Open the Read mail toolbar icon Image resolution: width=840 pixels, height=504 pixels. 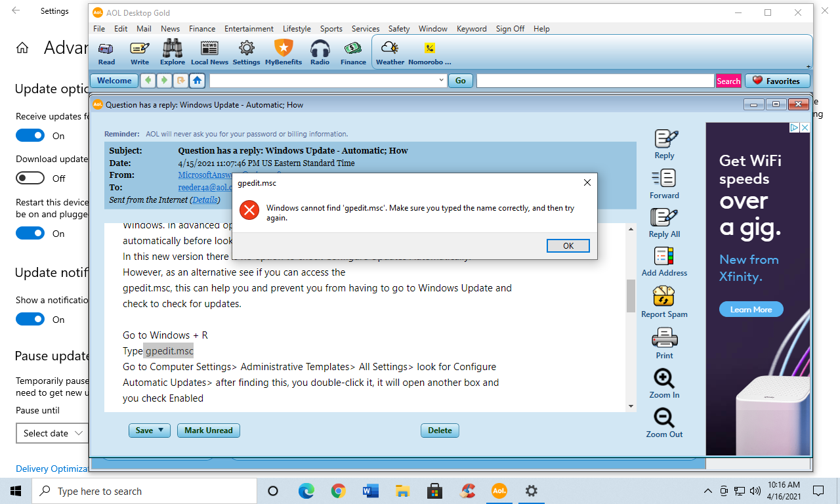(x=106, y=52)
